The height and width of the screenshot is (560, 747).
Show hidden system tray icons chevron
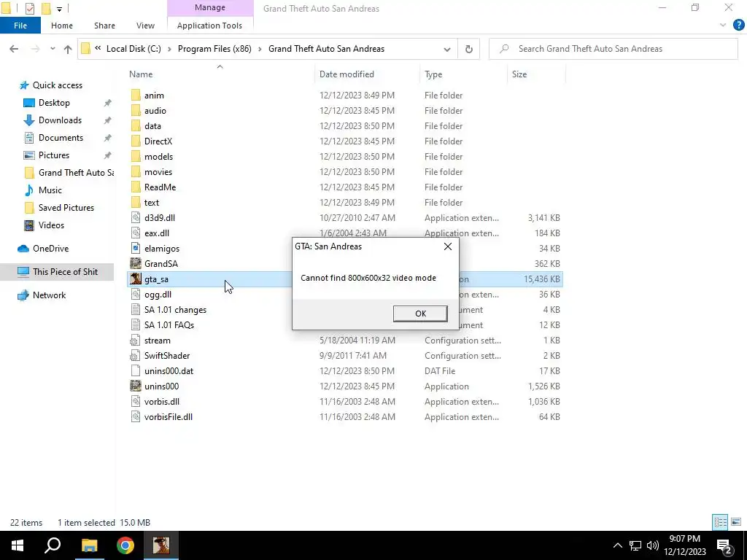click(617, 545)
